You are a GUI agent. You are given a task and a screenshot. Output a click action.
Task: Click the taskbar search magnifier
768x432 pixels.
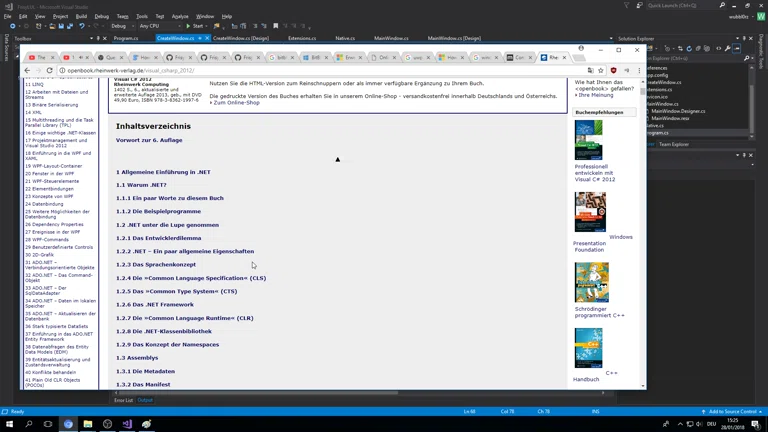click(x=29, y=424)
